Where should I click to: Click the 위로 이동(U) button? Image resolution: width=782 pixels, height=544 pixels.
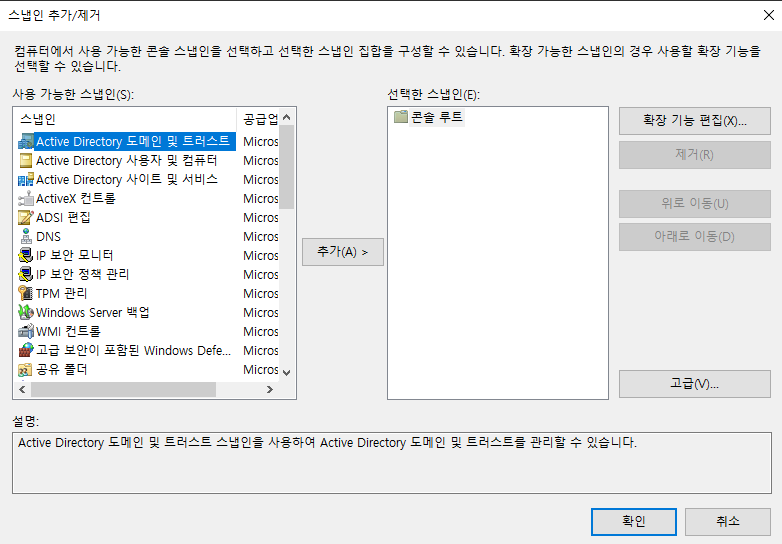(695, 203)
